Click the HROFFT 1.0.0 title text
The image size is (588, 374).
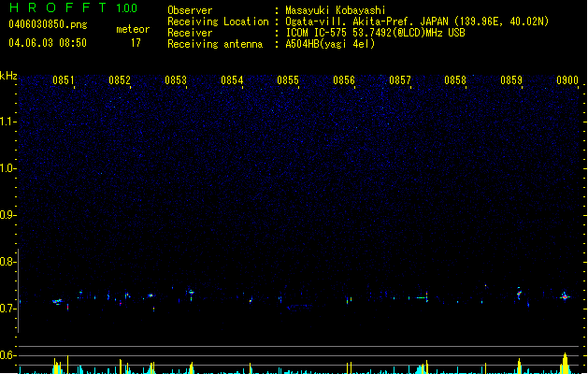(x=74, y=7)
